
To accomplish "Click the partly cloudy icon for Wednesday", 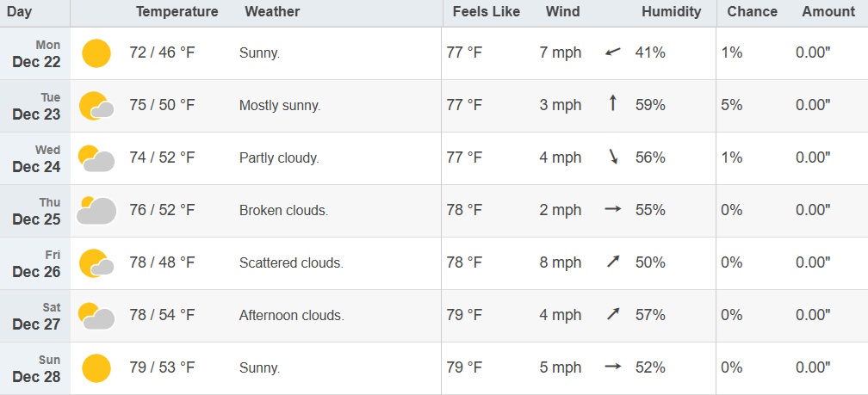I will coord(96,158).
